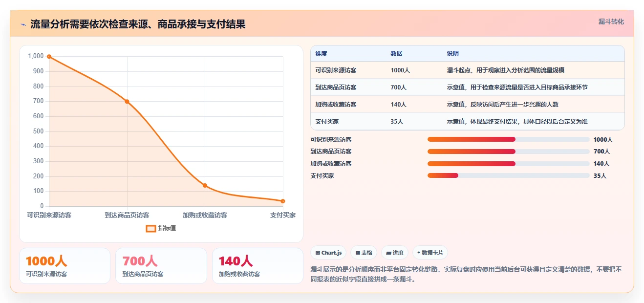This screenshot has height=303, width=644.
Task: Click the description starting 漏斗起点
Action: pos(506,70)
